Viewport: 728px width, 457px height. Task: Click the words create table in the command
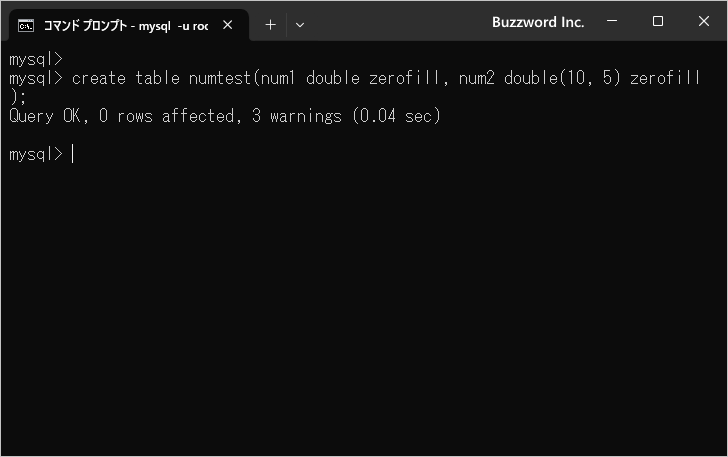click(125, 78)
